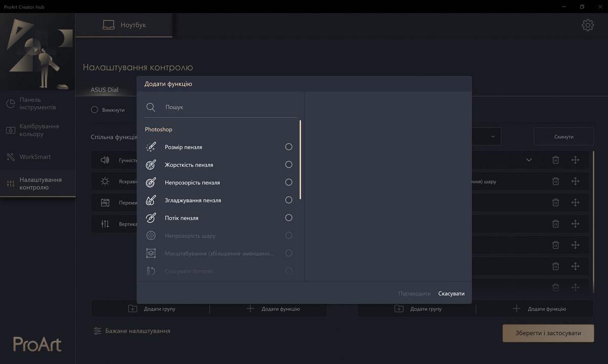
Task: Select the Розмір пензля radio button
Action: pos(289,147)
